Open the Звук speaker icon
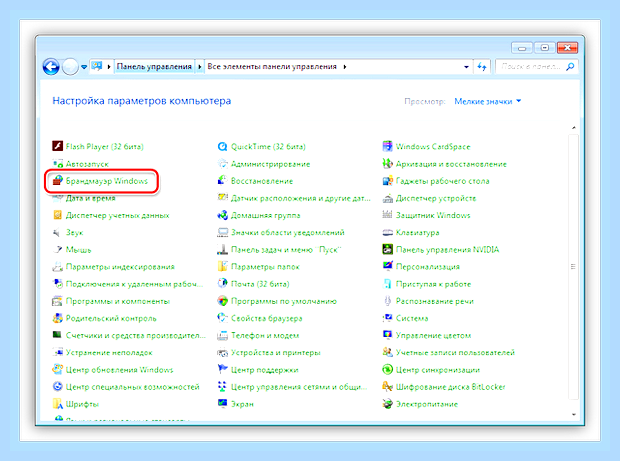Viewport: 620px width, 461px height. (58, 232)
